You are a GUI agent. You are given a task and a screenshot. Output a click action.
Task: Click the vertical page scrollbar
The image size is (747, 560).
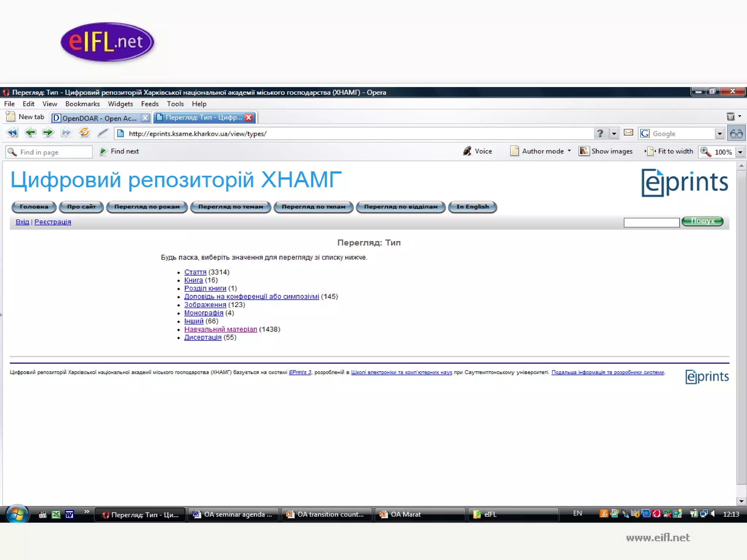point(741,328)
